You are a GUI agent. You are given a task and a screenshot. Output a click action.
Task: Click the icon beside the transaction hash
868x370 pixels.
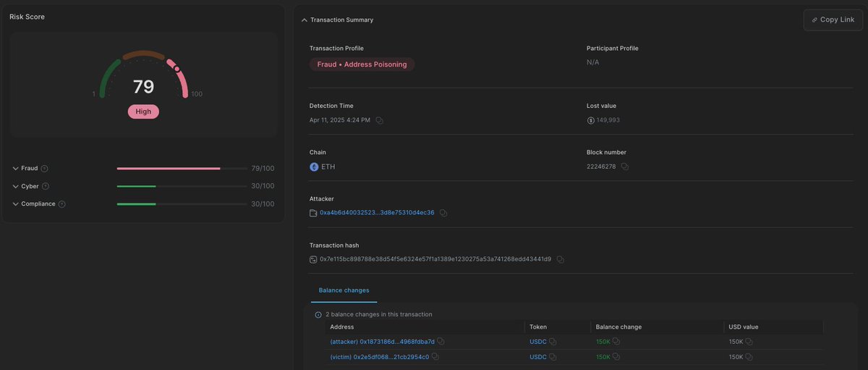click(x=313, y=259)
